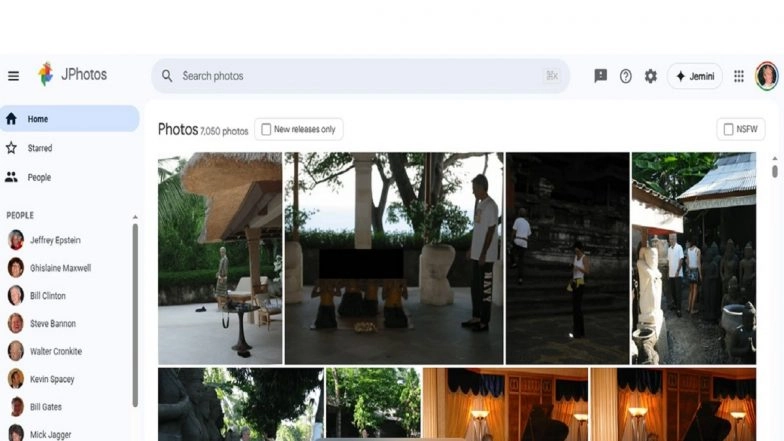Viewport: 784px width, 441px height.
Task: Open the account profile avatar
Action: pyautogui.click(x=766, y=76)
